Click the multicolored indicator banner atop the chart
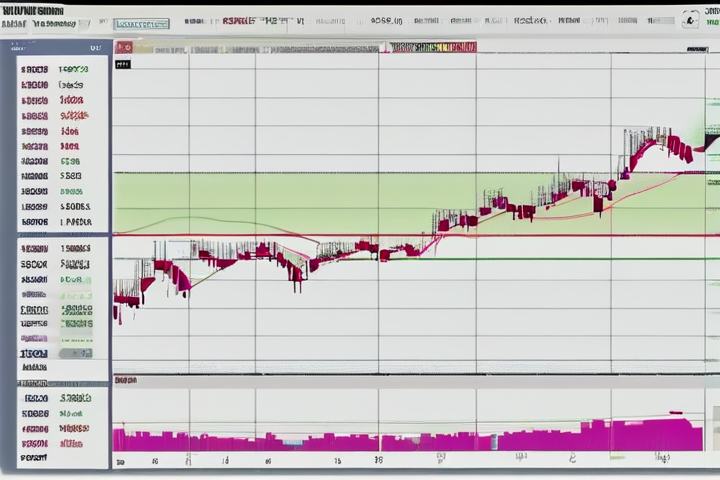Image resolution: width=720 pixels, height=480 pixels. pyautogui.click(x=432, y=47)
